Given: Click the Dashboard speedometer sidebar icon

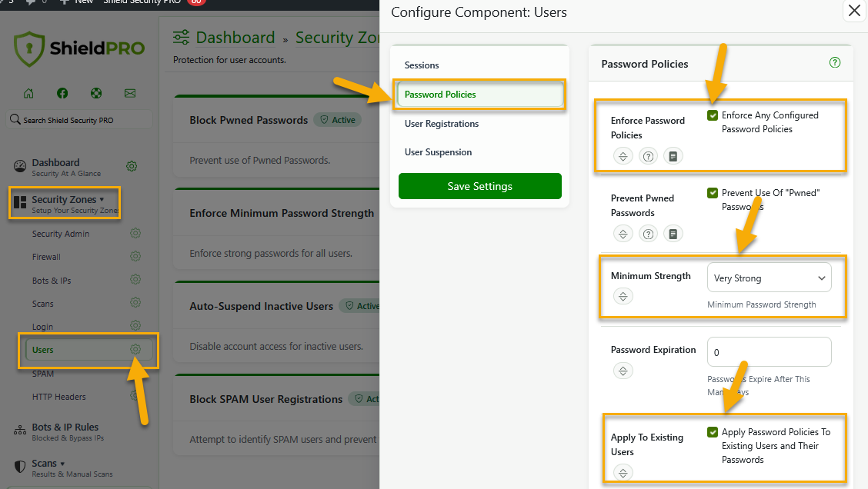Looking at the screenshot, I should click(x=20, y=167).
